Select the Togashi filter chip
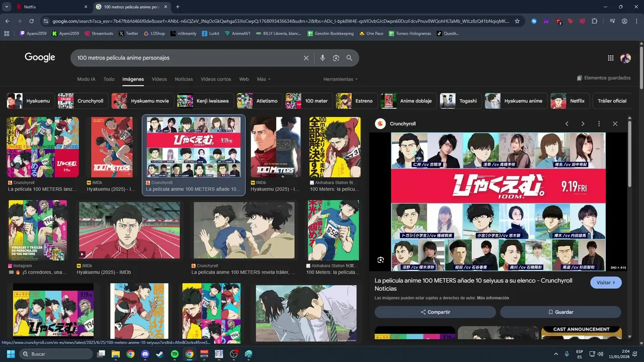 click(x=461, y=101)
